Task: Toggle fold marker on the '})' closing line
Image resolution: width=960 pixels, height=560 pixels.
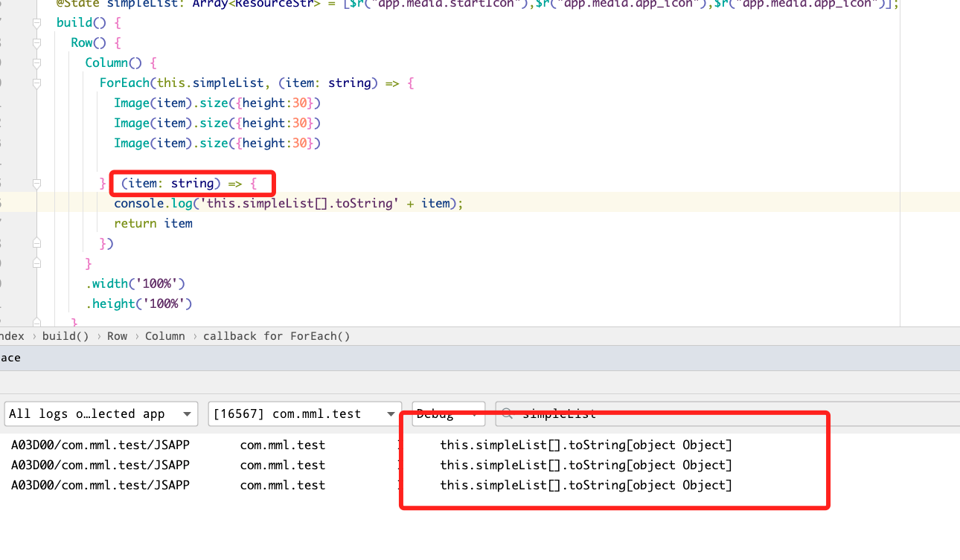Action: point(36,243)
